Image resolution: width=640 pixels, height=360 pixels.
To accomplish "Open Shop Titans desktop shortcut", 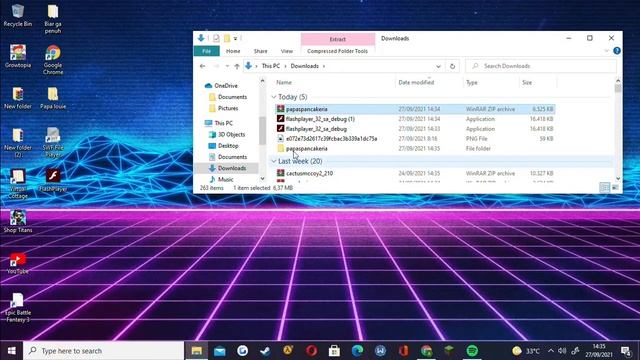I will pyautogui.click(x=18, y=222).
